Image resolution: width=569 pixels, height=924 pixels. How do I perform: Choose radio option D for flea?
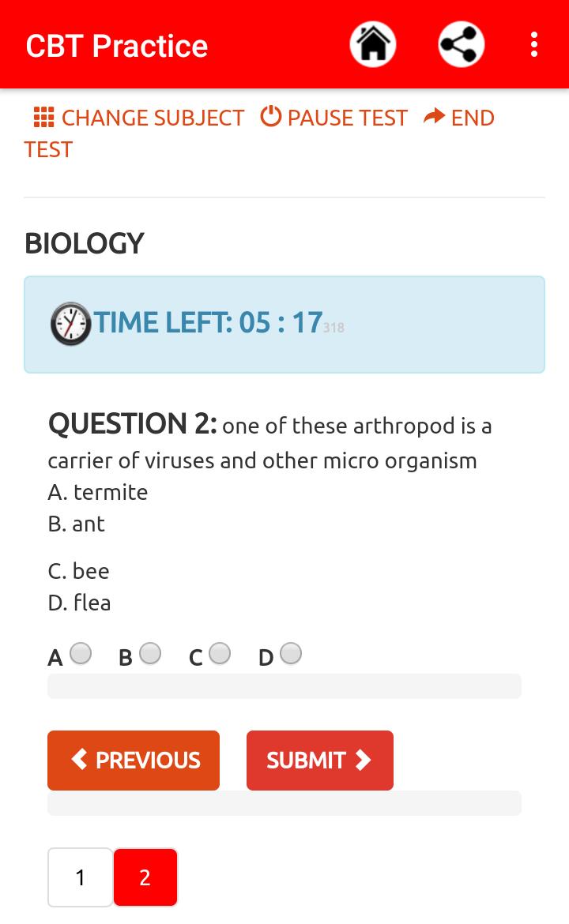click(291, 654)
